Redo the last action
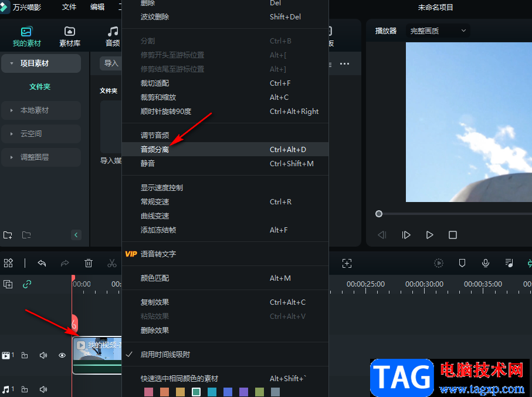Image resolution: width=532 pixels, height=397 pixels. [65, 263]
